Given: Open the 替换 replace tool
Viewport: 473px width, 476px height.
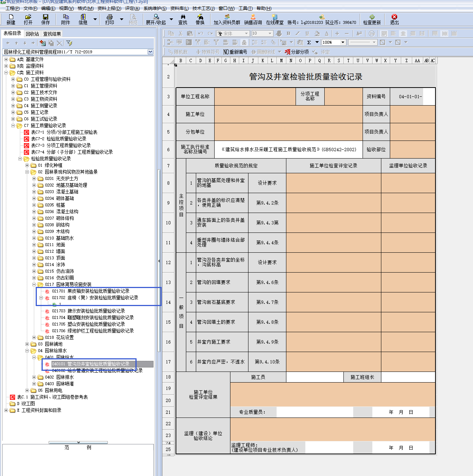Looking at the screenshot, I should pyautogui.click(x=200, y=19).
